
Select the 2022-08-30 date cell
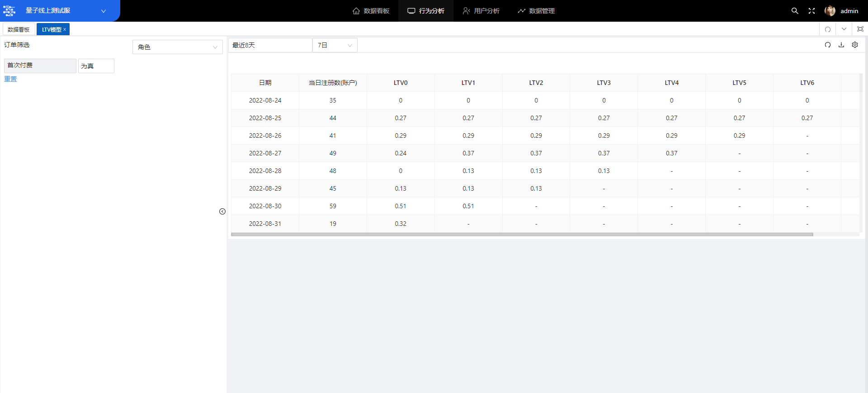[265, 206]
